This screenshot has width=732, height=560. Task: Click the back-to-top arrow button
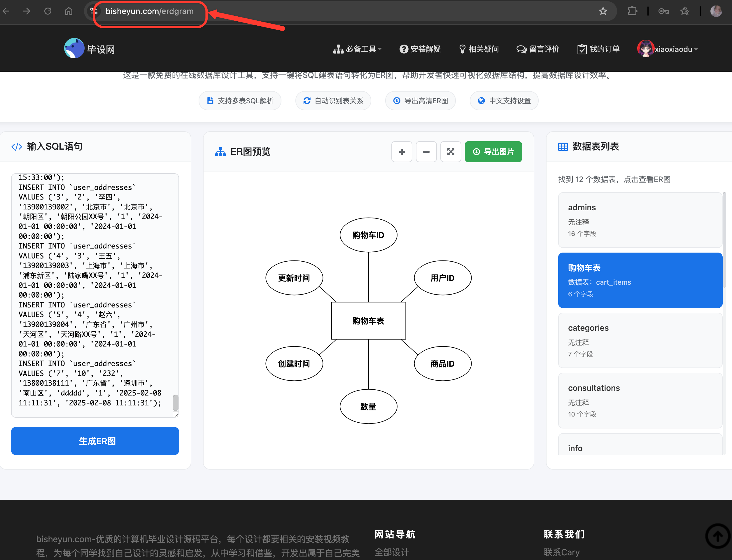[x=717, y=536]
